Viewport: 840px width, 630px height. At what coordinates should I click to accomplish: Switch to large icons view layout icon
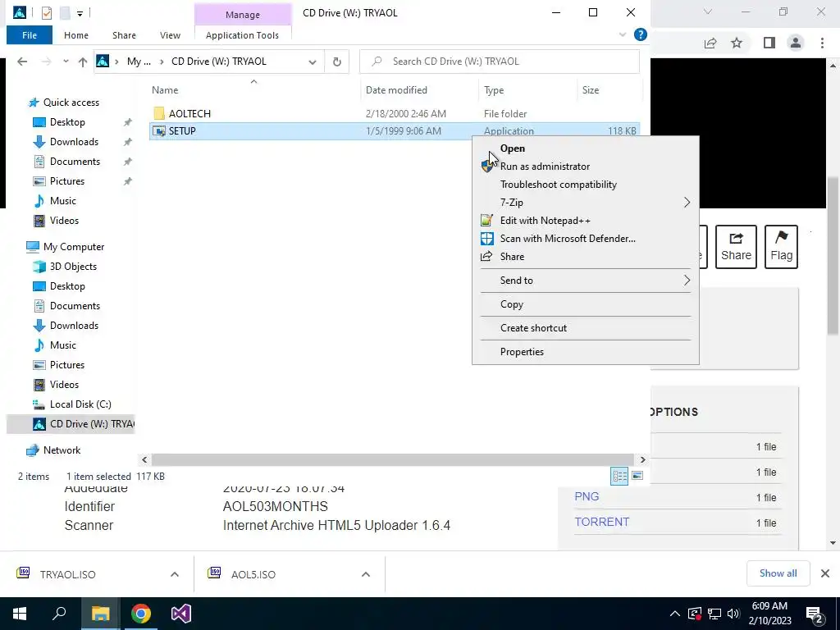(637, 476)
